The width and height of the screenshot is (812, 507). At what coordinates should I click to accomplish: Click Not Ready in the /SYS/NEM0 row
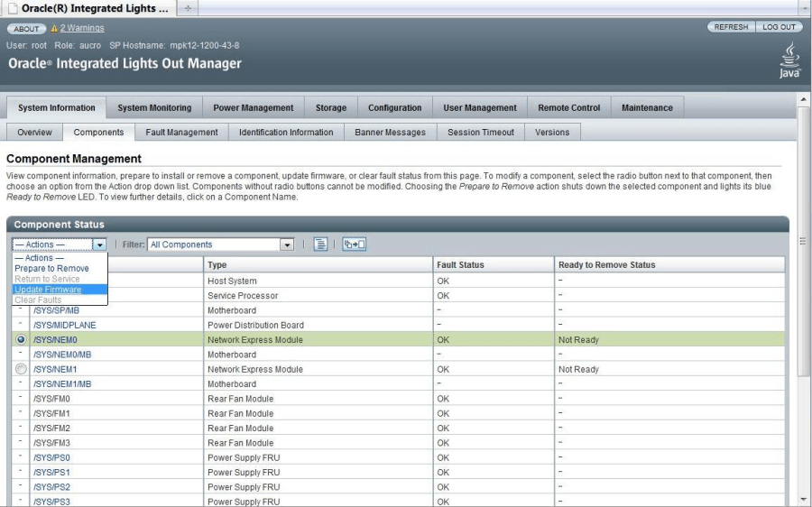pos(578,340)
